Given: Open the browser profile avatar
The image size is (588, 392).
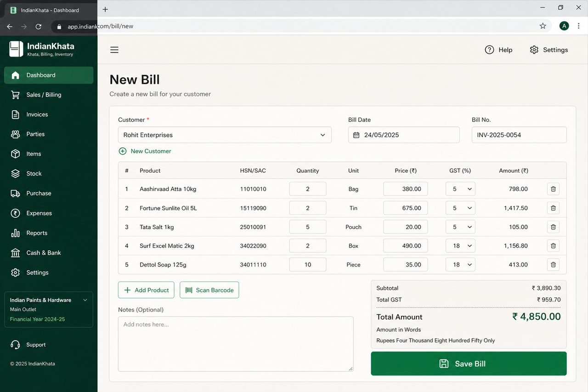Looking at the screenshot, I should click(x=564, y=26).
